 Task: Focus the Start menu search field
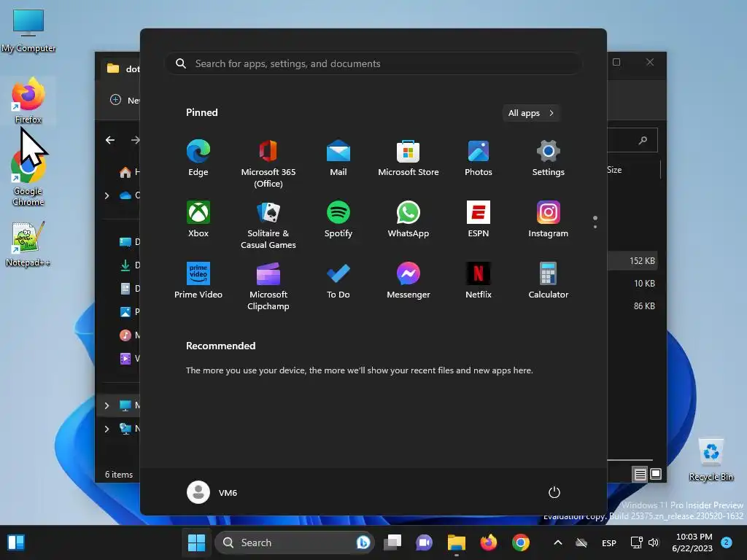(373, 63)
